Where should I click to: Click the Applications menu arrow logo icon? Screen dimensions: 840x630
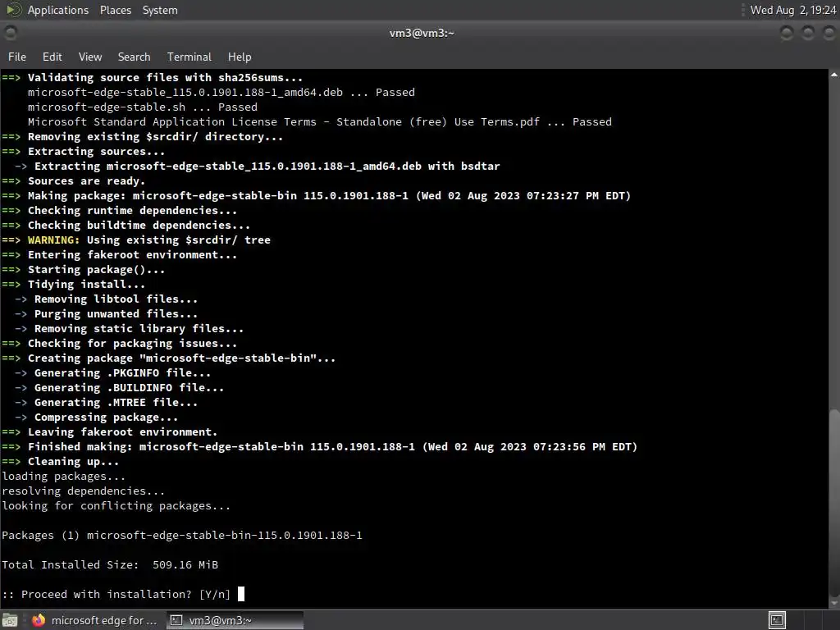click(13, 10)
